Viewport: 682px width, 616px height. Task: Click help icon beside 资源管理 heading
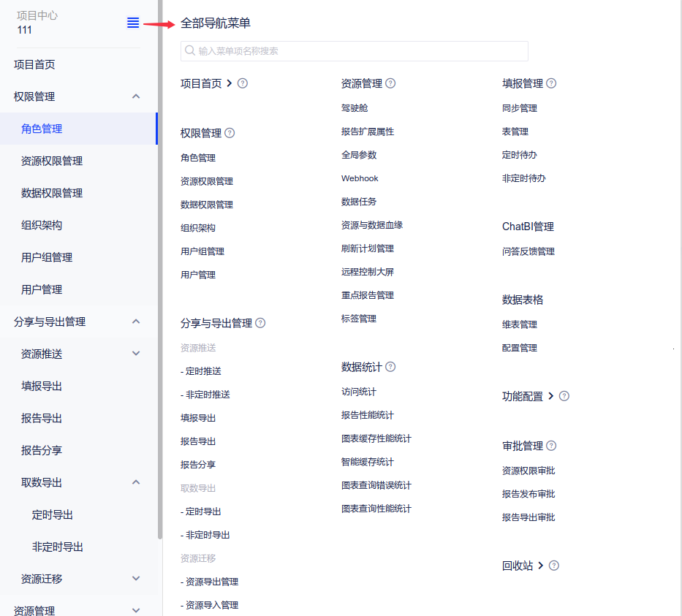tap(390, 83)
